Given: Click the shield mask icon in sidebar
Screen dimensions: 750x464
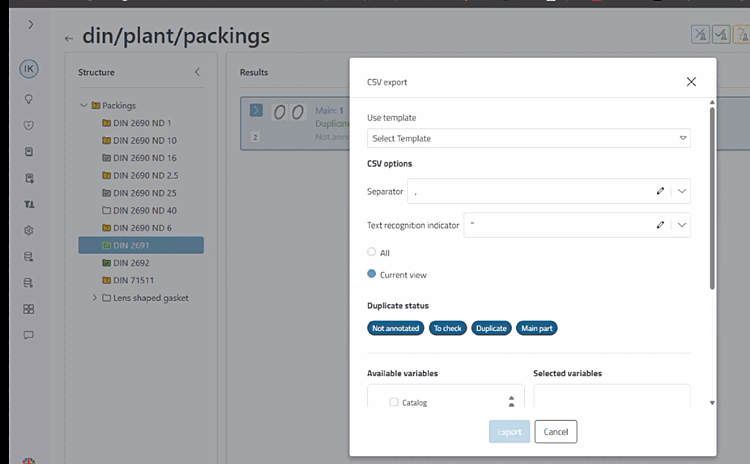Looking at the screenshot, I should (x=29, y=125).
